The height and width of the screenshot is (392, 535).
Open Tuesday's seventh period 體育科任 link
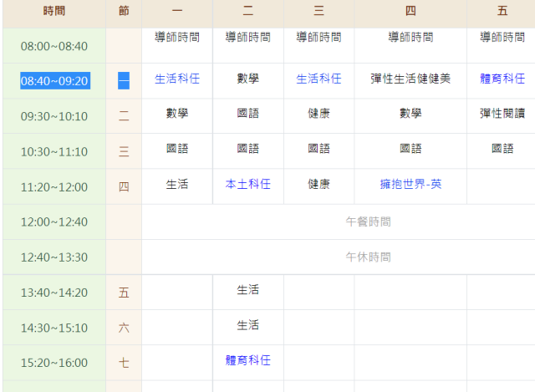point(248,360)
